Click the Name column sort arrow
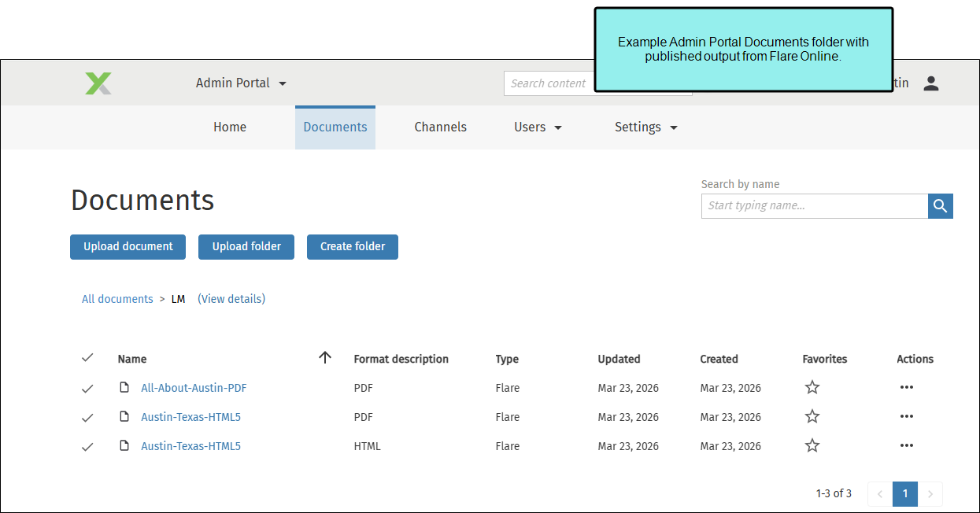Screen dimensions: 980x513 pos(325,358)
